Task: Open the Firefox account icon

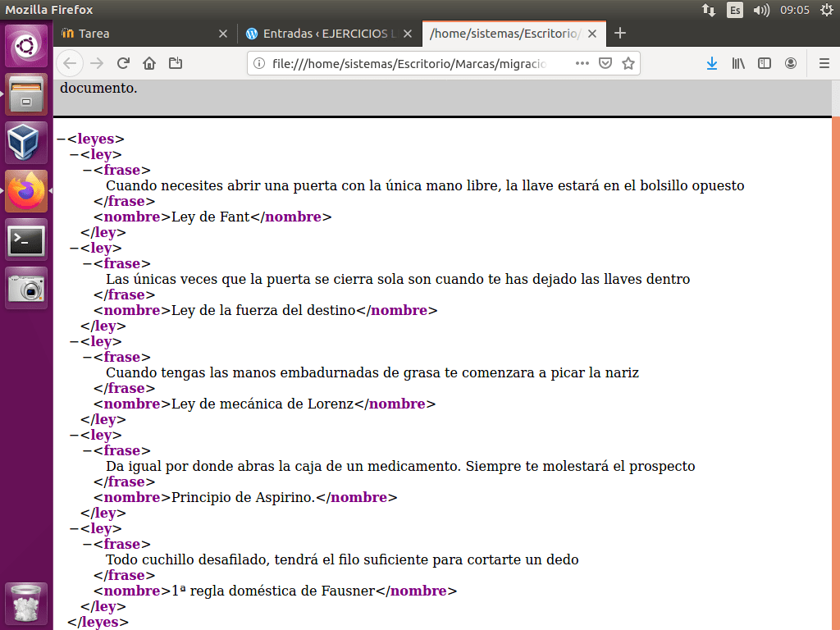Action: [x=791, y=63]
